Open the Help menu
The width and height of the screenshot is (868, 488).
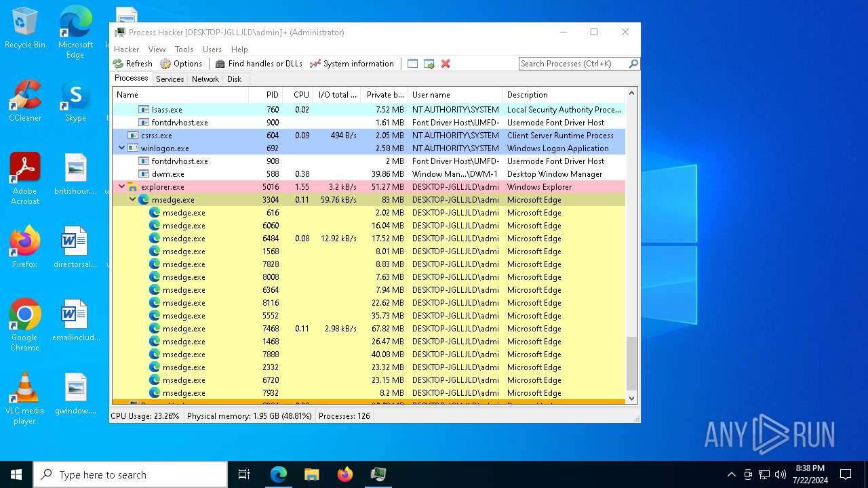point(239,49)
